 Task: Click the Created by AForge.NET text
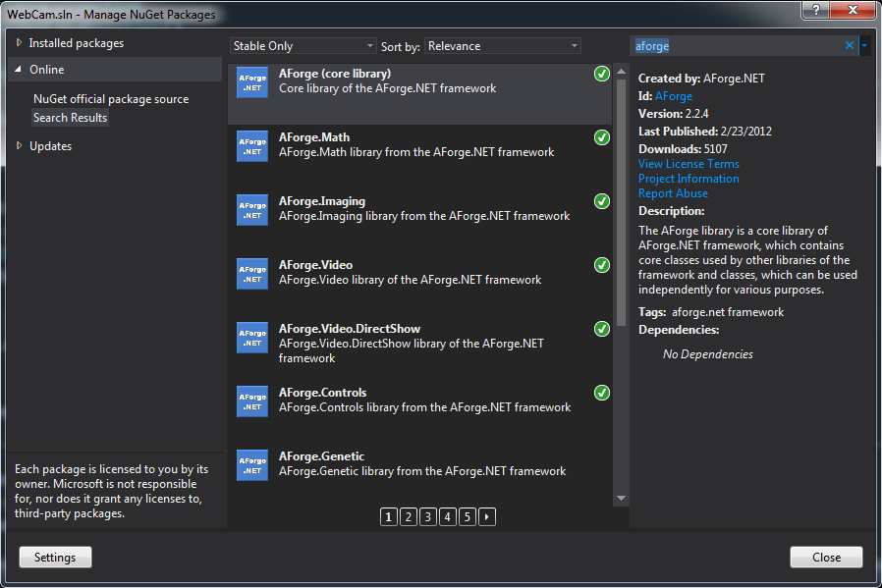tap(701, 79)
